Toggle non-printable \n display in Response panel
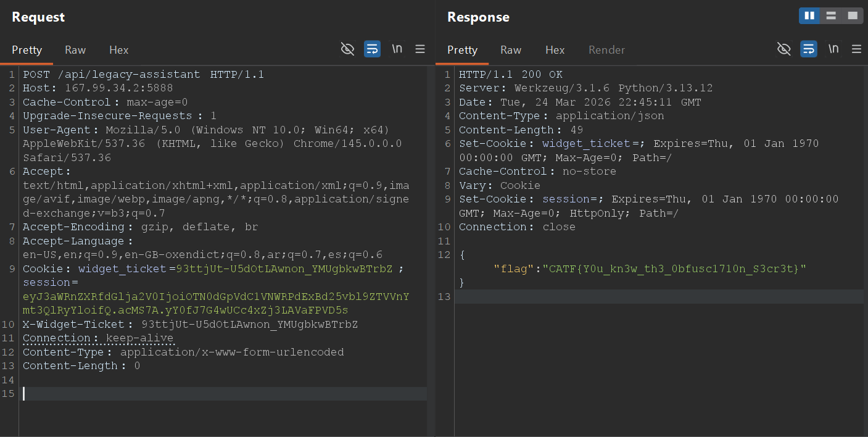 (833, 49)
